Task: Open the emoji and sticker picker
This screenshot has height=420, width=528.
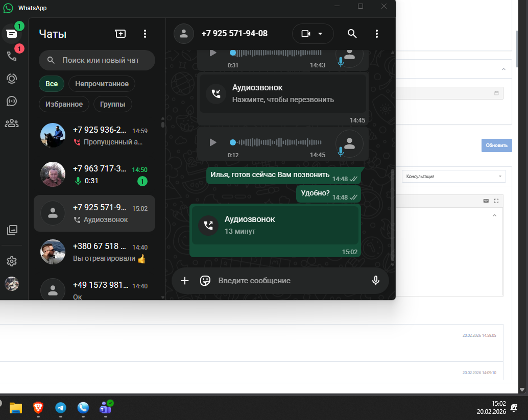Action: pos(205,281)
